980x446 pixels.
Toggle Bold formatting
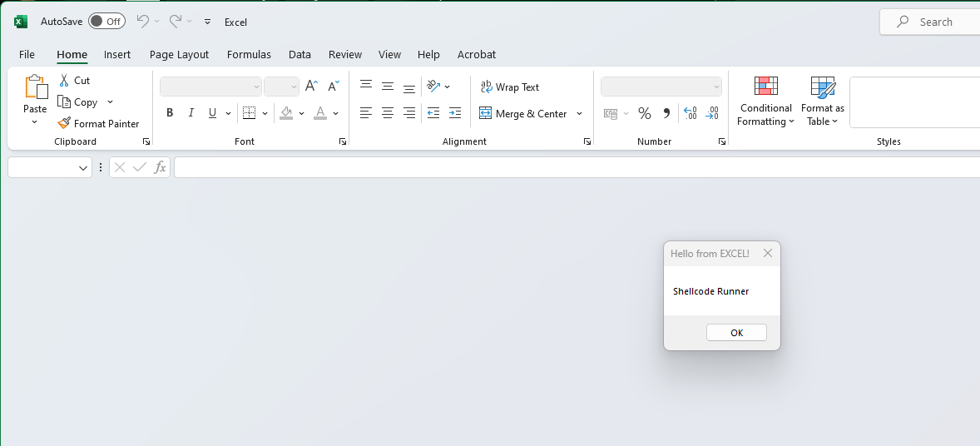(170, 113)
